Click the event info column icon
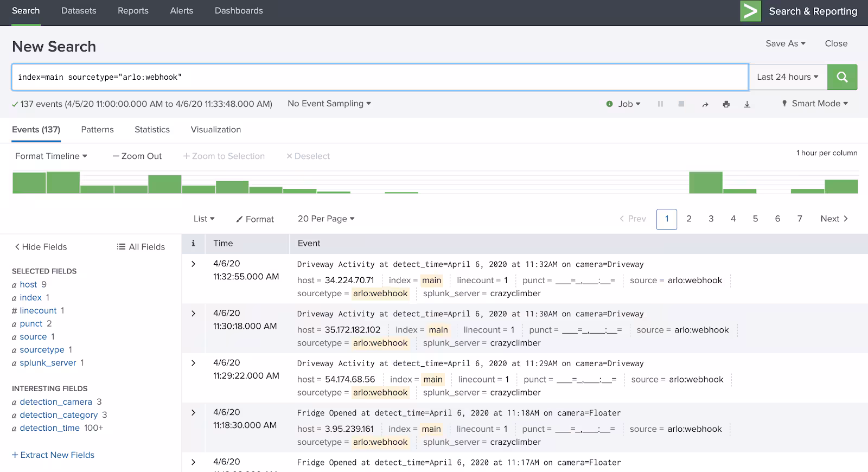The width and height of the screenshot is (868, 472). coord(193,244)
